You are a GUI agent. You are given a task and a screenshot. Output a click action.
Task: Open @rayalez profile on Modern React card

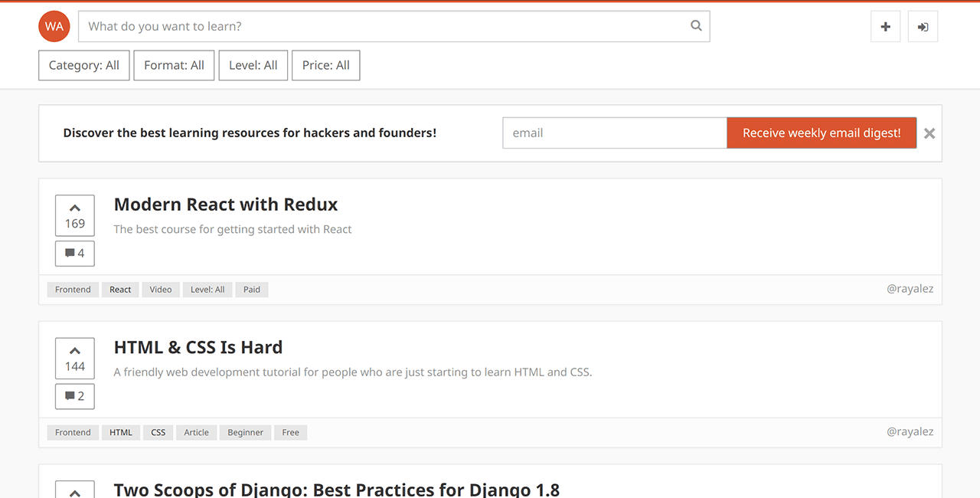coord(910,289)
